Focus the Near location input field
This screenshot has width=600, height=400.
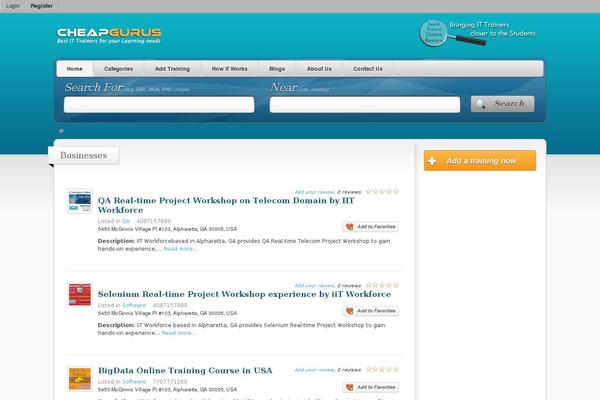tap(365, 104)
